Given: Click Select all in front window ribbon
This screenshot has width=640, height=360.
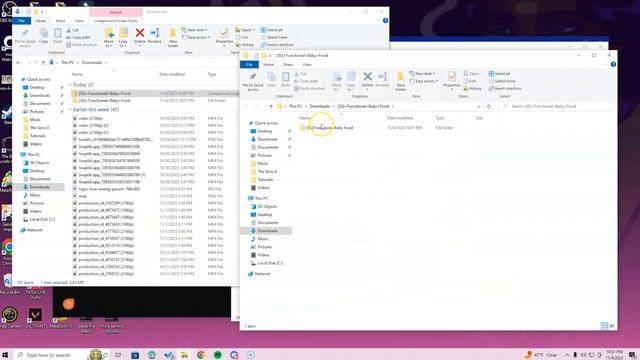Looking at the screenshot, I should pos(500,73).
